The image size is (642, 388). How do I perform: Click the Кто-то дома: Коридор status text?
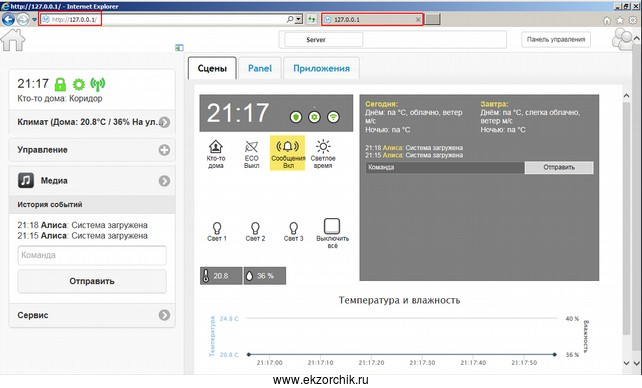[60, 98]
